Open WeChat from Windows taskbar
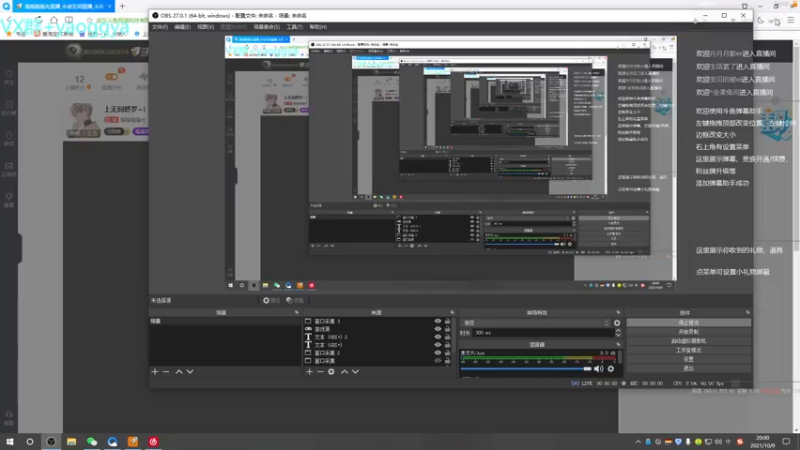 coord(92,441)
